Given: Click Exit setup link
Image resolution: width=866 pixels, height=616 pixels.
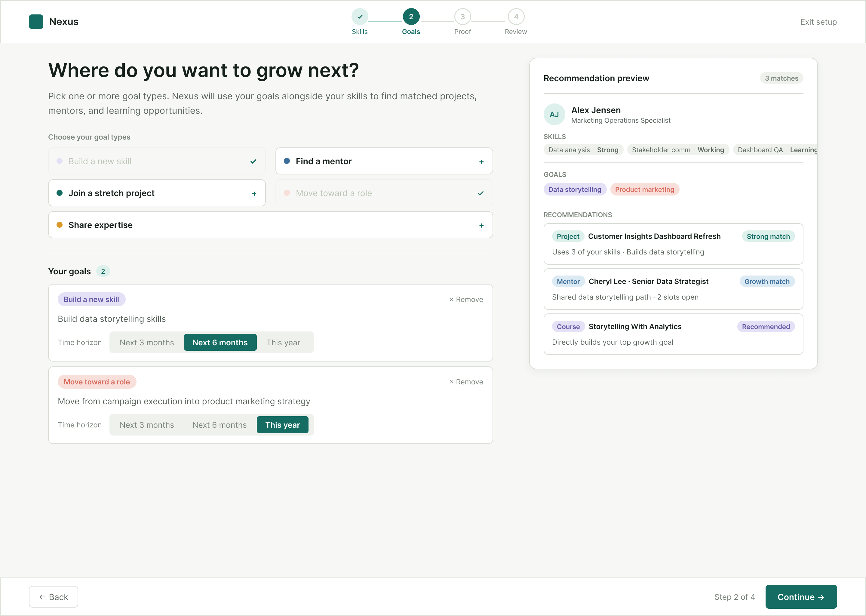Looking at the screenshot, I should 818,22.
